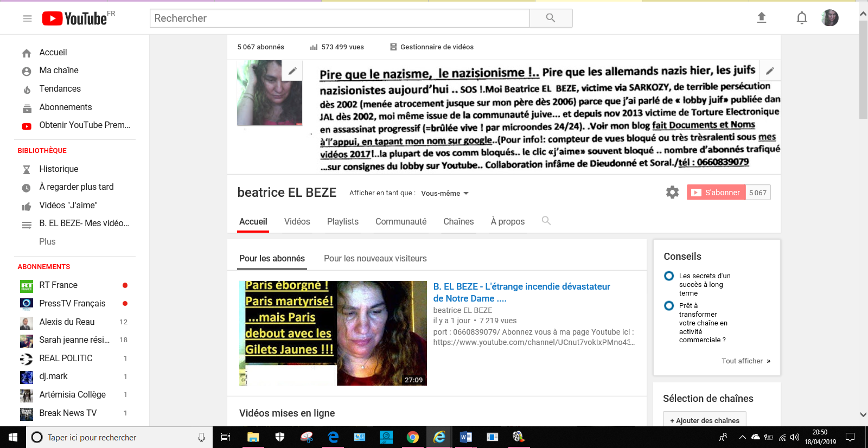Expand 'Plus' in the library section
The width and height of the screenshot is (868, 448).
47,242
